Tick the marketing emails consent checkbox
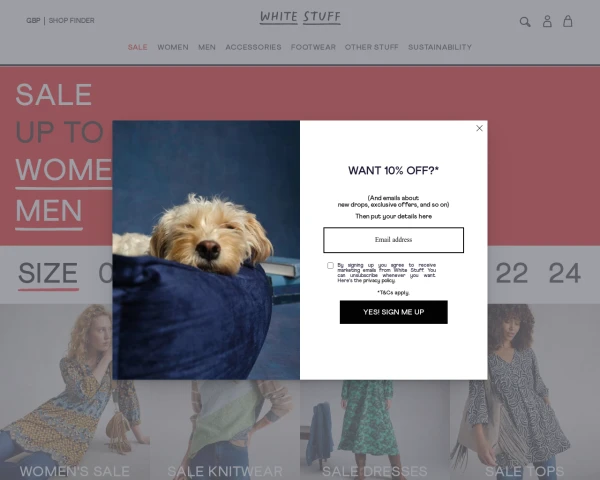Screen dimensions: 600x480 pyautogui.click(x=330, y=265)
